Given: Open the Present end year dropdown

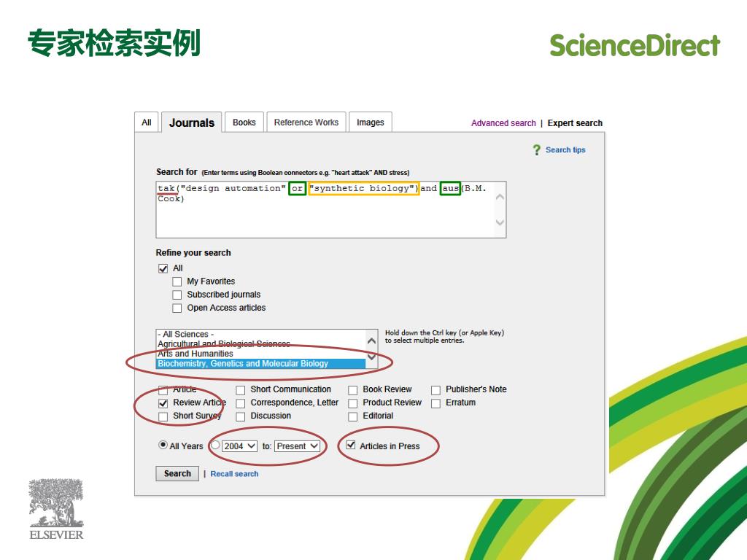Looking at the screenshot, I should click(298, 446).
